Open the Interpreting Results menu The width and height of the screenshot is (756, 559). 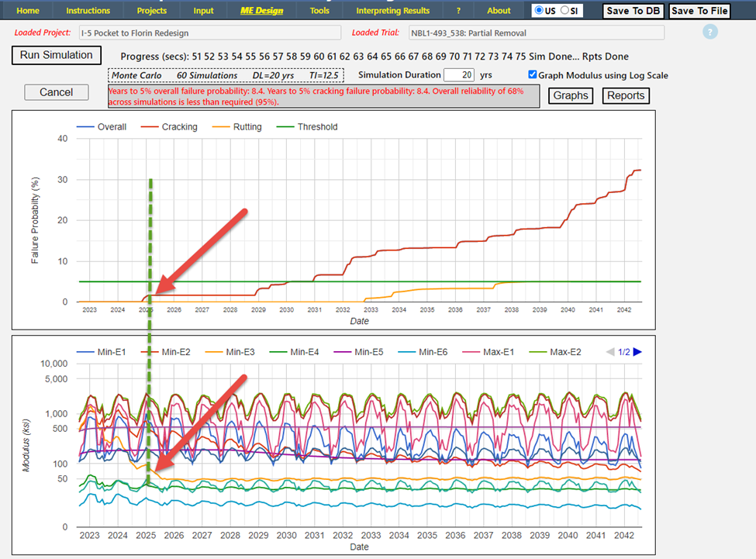(x=392, y=11)
